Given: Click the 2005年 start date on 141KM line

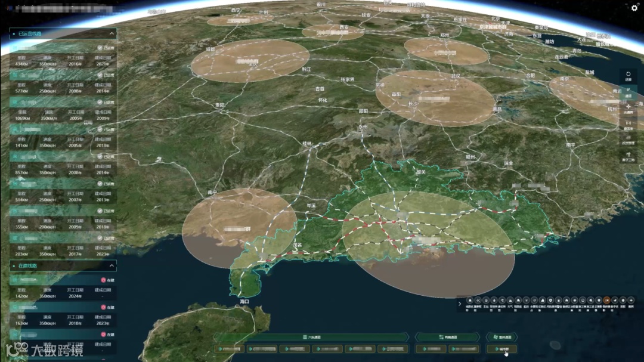Looking at the screenshot, I should click(x=75, y=145).
